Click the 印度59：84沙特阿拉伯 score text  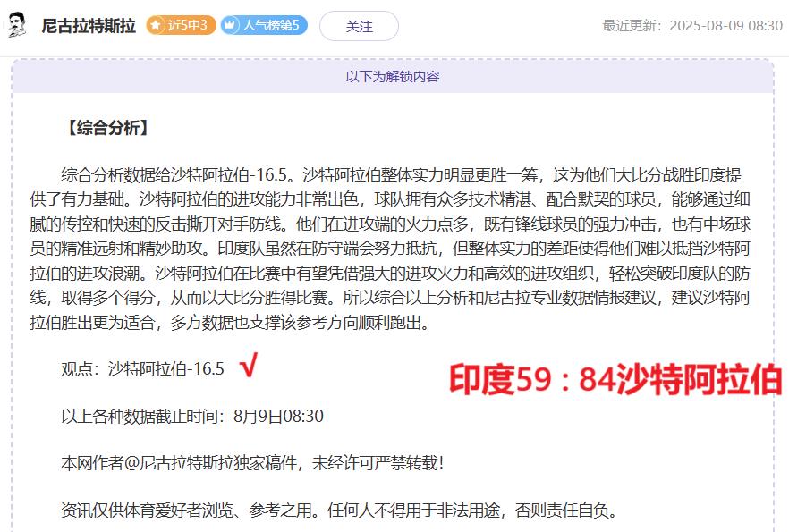tap(615, 379)
